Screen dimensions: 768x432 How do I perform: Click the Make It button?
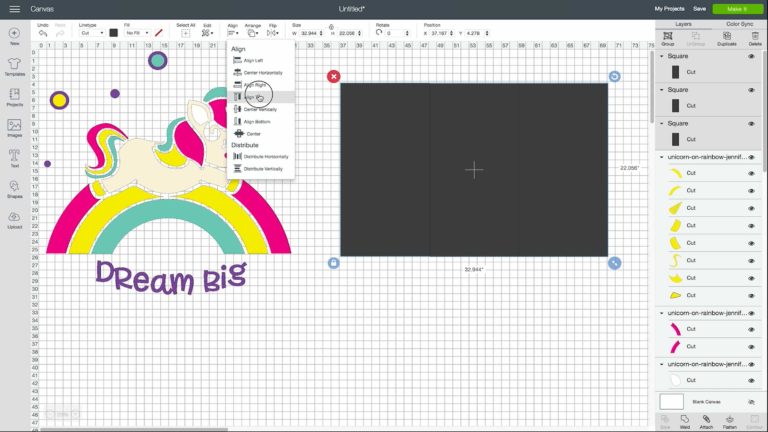tap(737, 9)
